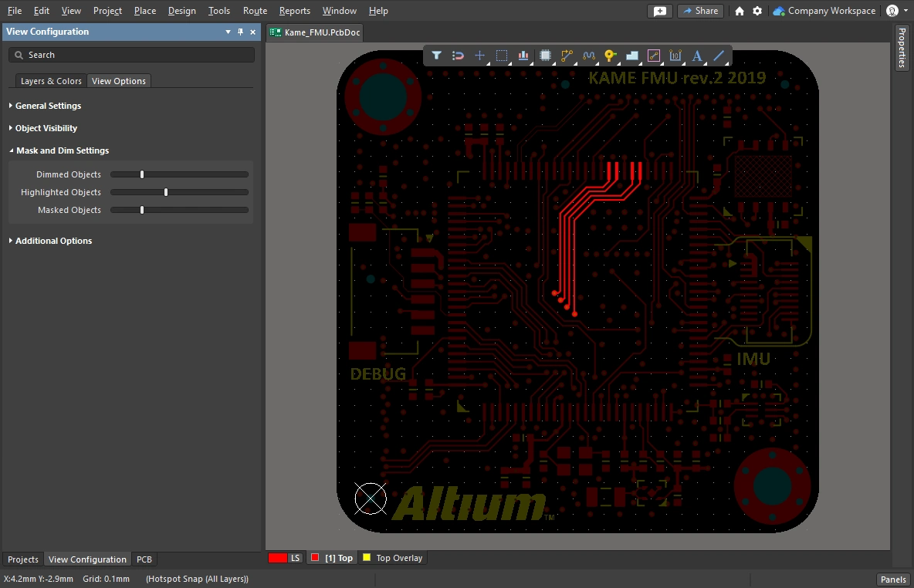Toggle the LS layer set red swatch
The width and height of the screenshot is (914, 588).
[x=278, y=558]
